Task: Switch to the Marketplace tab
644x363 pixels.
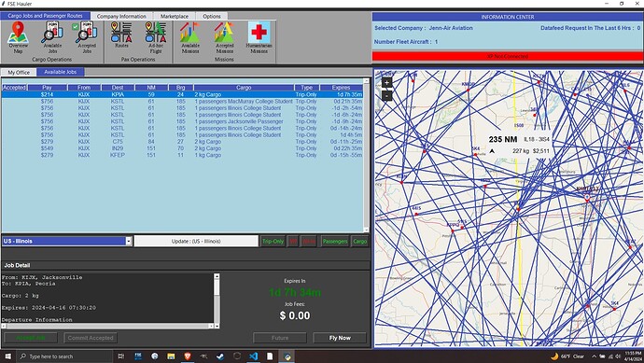Action: click(175, 16)
